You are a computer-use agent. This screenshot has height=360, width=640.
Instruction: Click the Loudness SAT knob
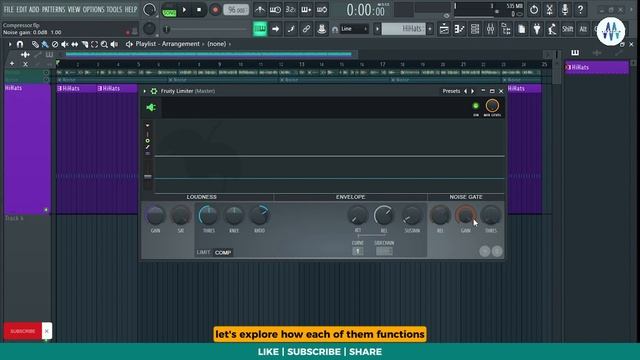(x=181, y=215)
